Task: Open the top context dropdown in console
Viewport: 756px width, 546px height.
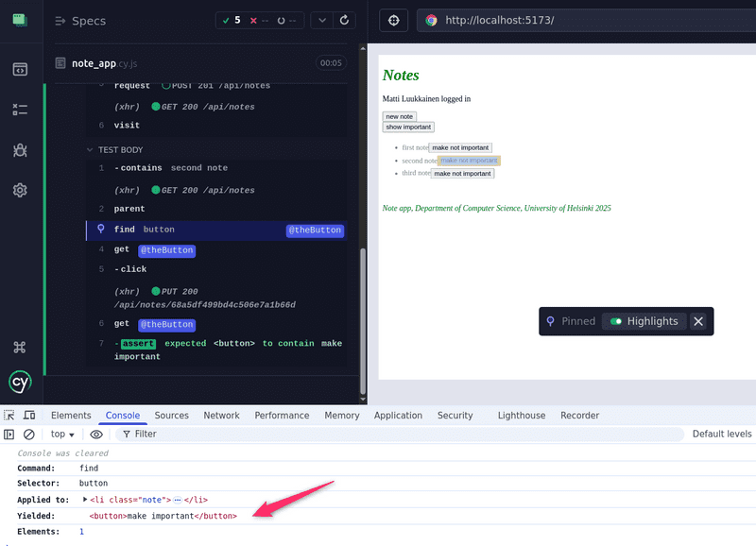Action: click(62, 435)
